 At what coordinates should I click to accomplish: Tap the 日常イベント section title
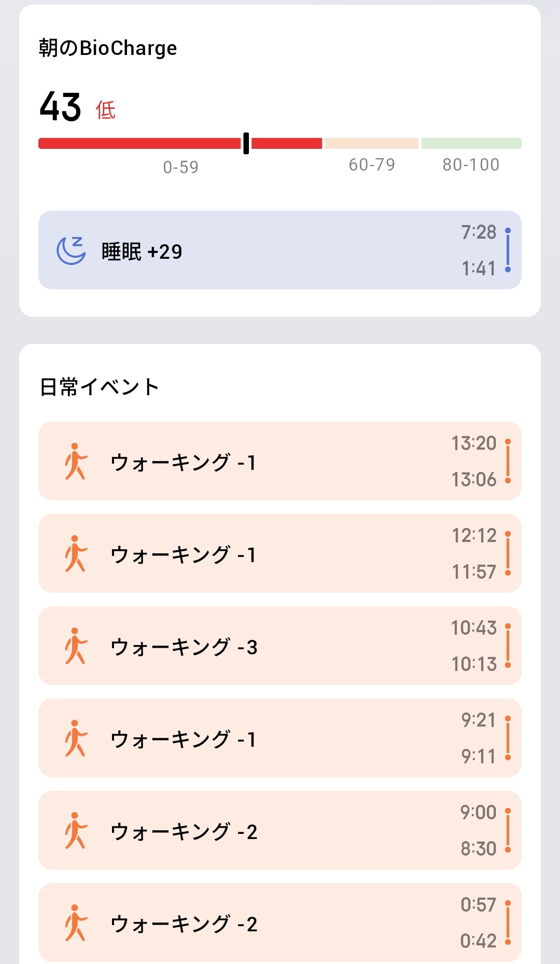tap(100, 387)
